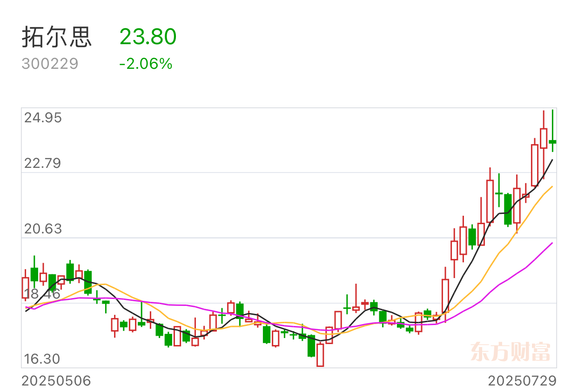
Task: Click the 22.79 price axis label
Action: click(x=43, y=164)
